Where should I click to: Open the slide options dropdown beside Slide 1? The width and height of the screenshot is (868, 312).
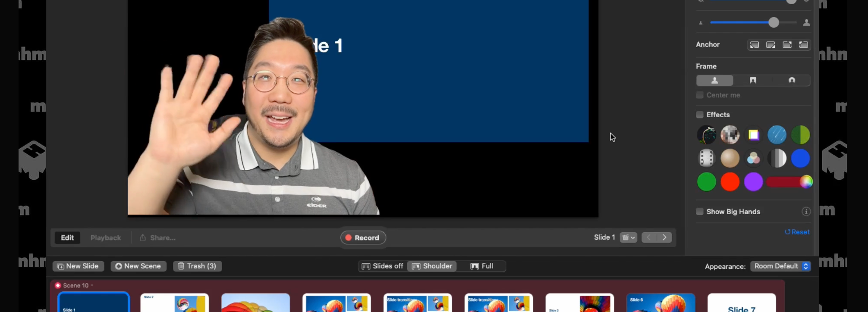(x=628, y=238)
